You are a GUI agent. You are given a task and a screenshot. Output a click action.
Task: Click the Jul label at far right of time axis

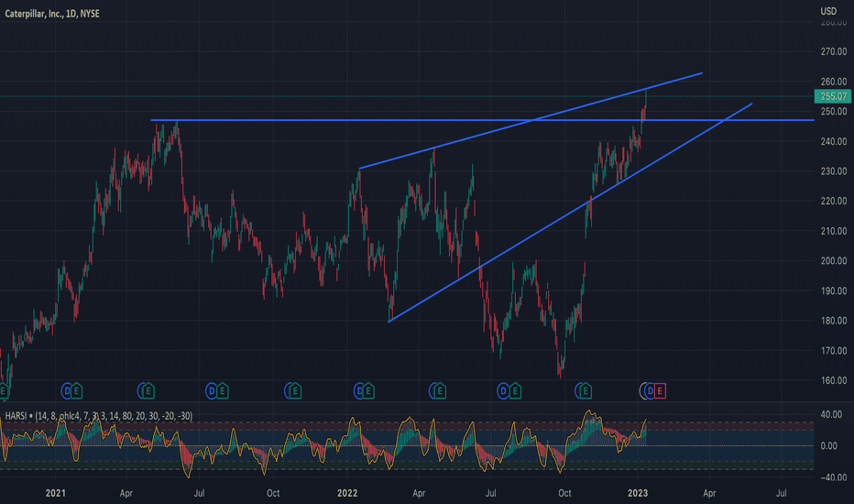tap(781, 493)
